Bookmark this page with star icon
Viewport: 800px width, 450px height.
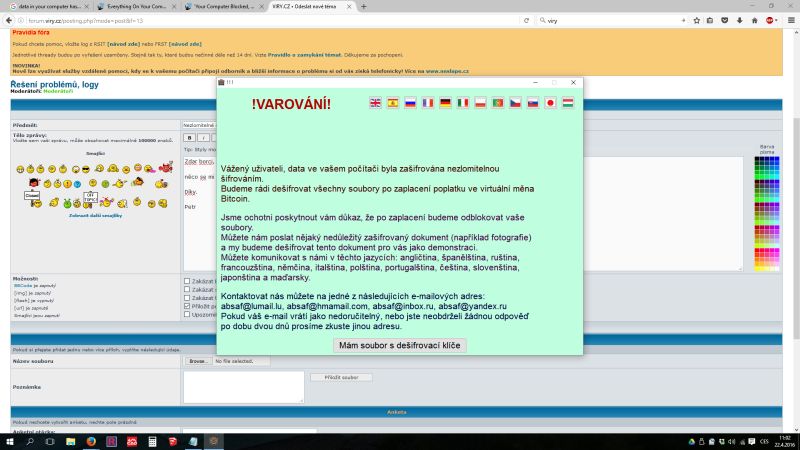pos(696,20)
